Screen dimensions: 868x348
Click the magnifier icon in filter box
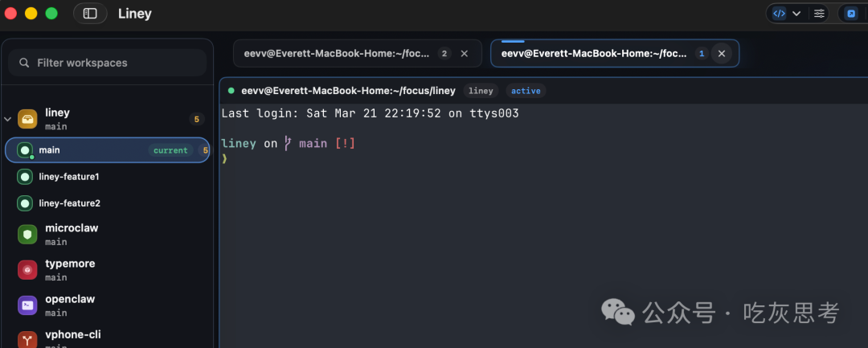point(24,63)
